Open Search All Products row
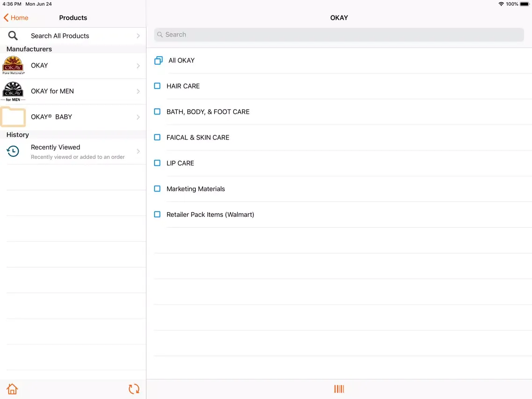The image size is (532, 399). 73,36
